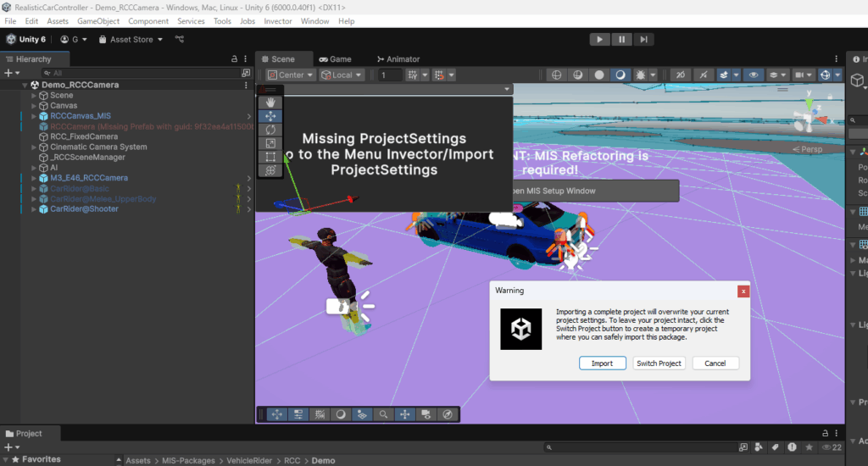The height and width of the screenshot is (466, 868).
Task: Open the Asset Store dropdown
Action: point(131,39)
